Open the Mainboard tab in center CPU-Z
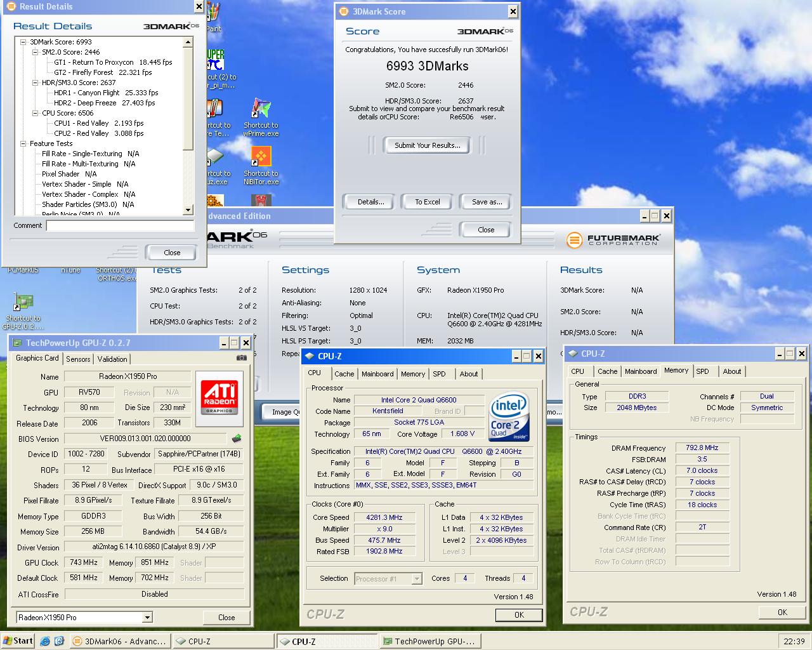The height and width of the screenshot is (650, 812). point(377,374)
